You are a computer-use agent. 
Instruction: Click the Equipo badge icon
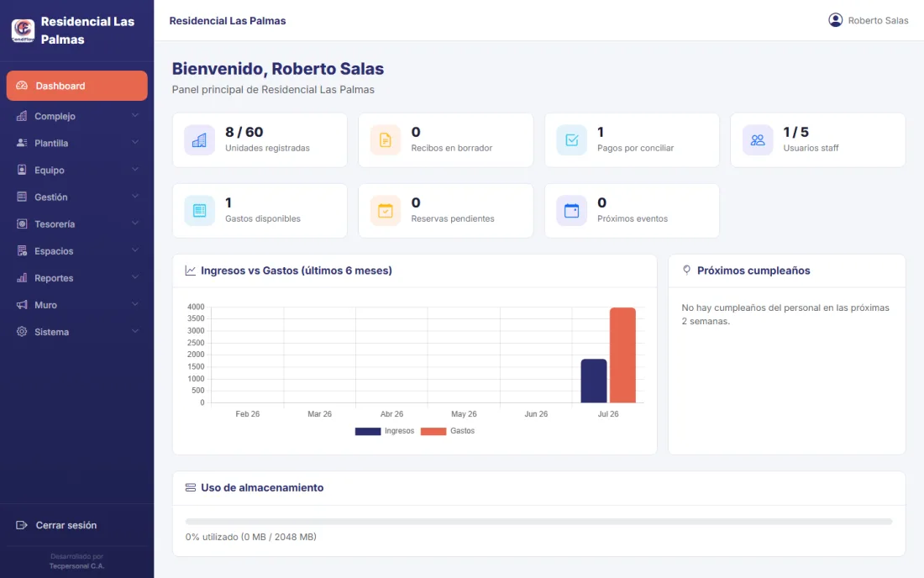[x=22, y=170]
